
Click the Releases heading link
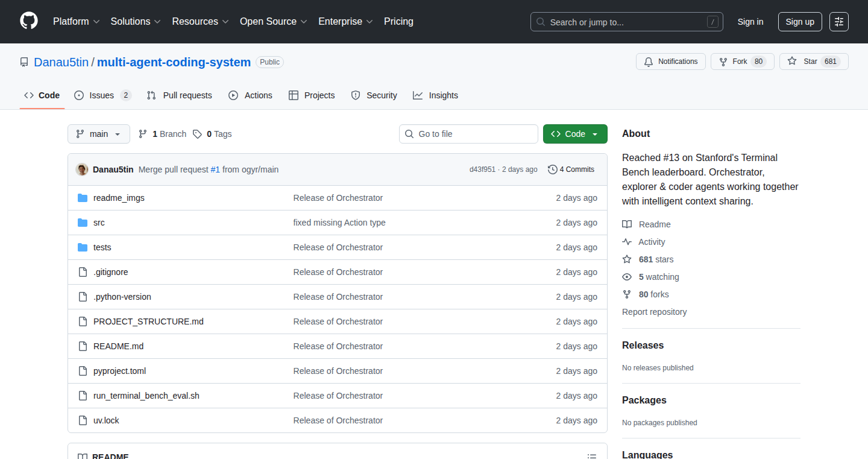643,346
